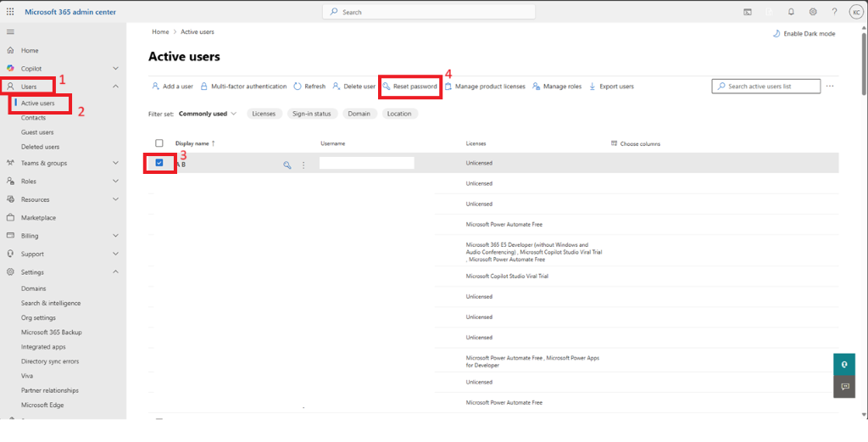Click the Resources icon in sidebar

[x=10, y=199]
